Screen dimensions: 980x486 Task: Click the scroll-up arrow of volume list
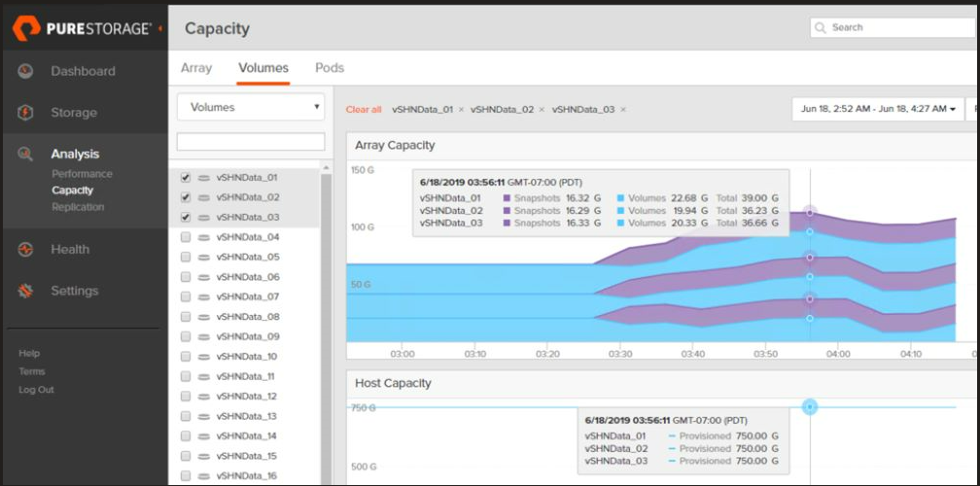point(327,167)
